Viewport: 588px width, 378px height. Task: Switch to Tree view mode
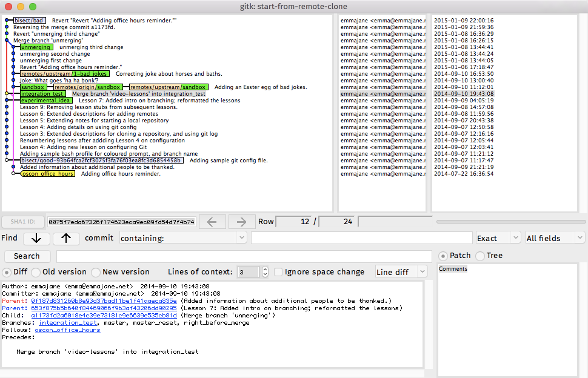pos(481,255)
